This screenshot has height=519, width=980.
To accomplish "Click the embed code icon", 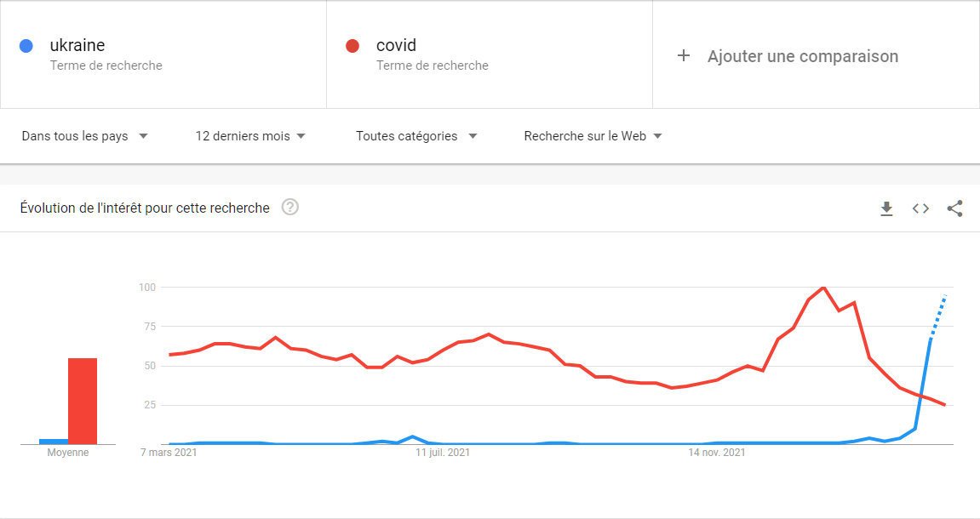I will tap(920, 208).
